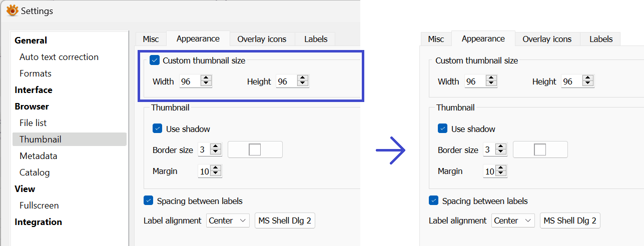Toggle Use shadow checkbox in left dialog
This screenshot has height=246, width=644.
point(158,128)
